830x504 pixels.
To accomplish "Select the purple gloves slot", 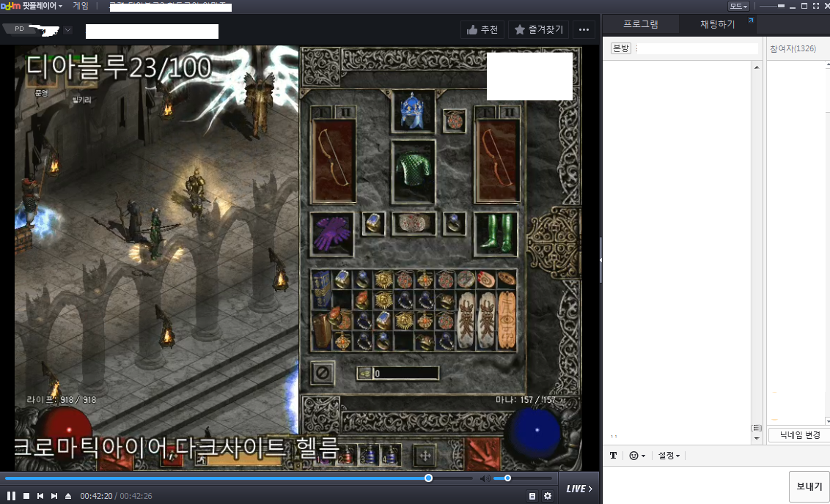I will (x=332, y=234).
